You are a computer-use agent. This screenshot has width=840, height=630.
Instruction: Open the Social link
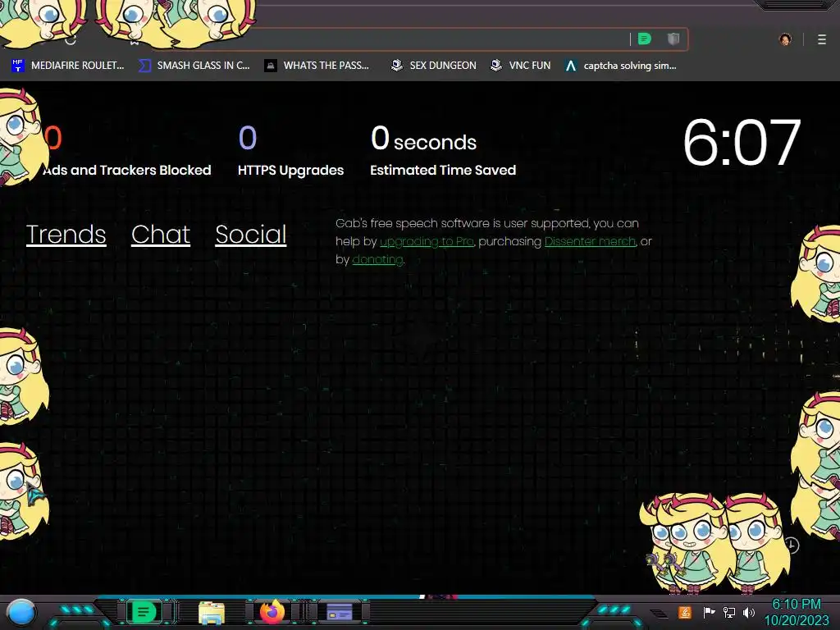(x=251, y=235)
